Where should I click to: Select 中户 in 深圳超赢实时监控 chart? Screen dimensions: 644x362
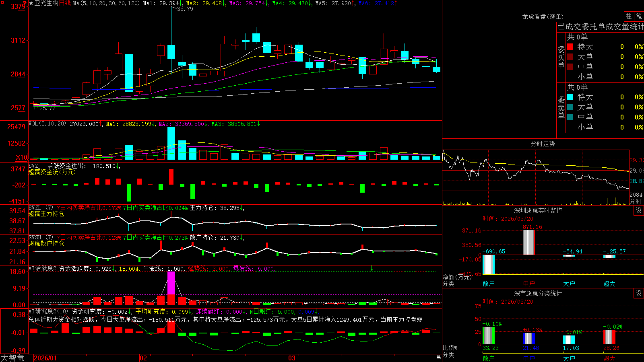click(x=529, y=284)
